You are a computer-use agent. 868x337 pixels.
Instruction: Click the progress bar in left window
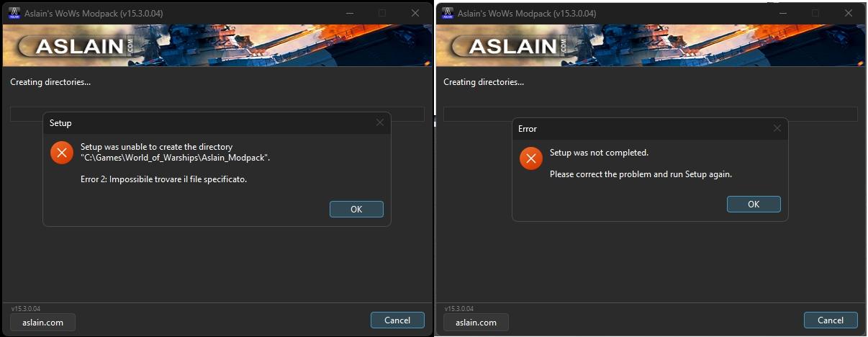(x=217, y=114)
